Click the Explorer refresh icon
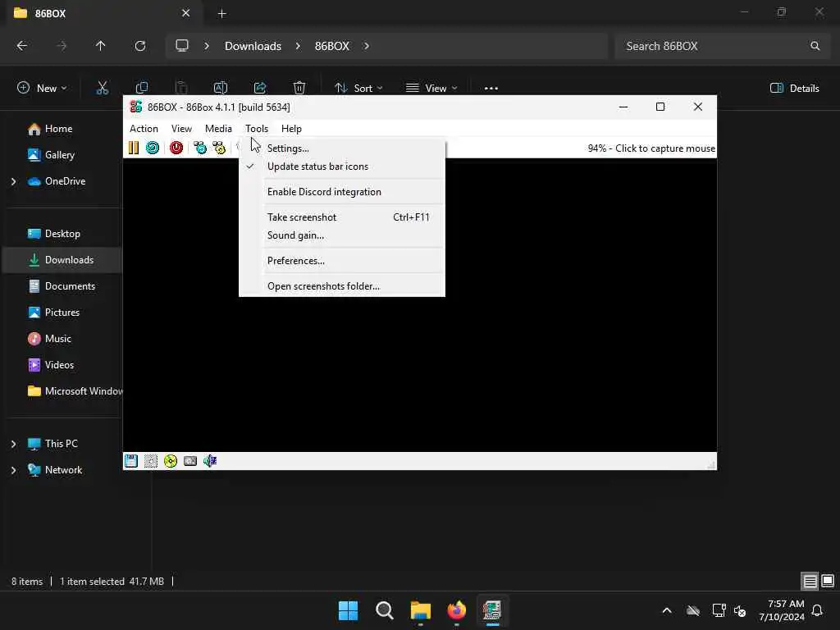The height and width of the screenshot is (630, 840). pyautogui.click(x=140, y=46)
